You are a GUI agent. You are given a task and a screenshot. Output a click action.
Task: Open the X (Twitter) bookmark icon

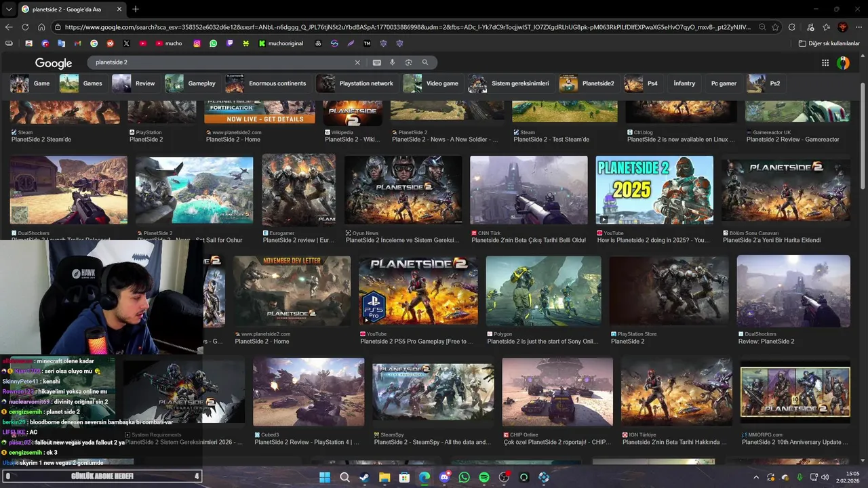pos(126,43)
